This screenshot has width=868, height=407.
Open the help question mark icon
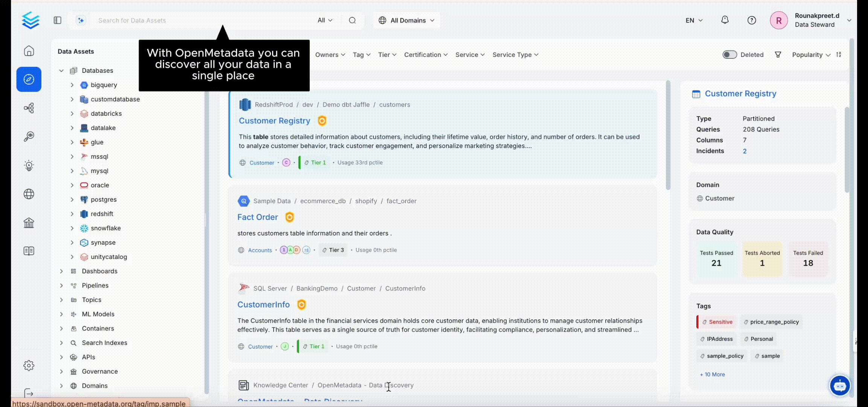pos(752,20)
